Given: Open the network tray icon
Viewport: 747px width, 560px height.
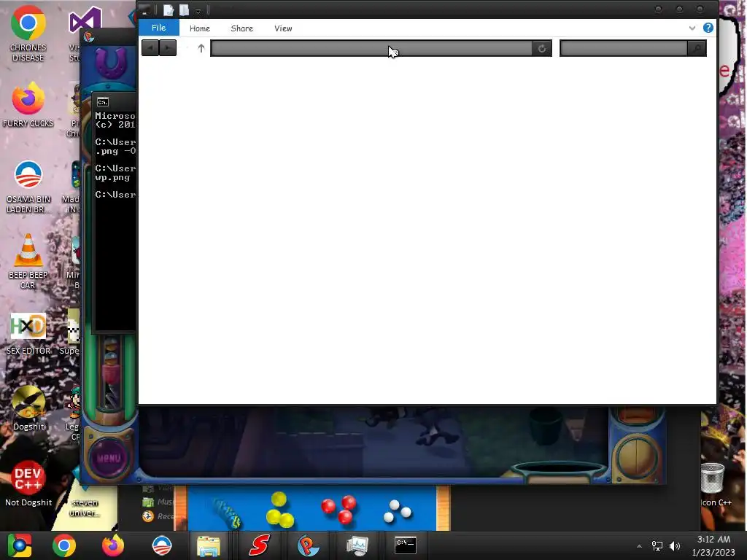Looking at the screenshot, I should [657, 546].
